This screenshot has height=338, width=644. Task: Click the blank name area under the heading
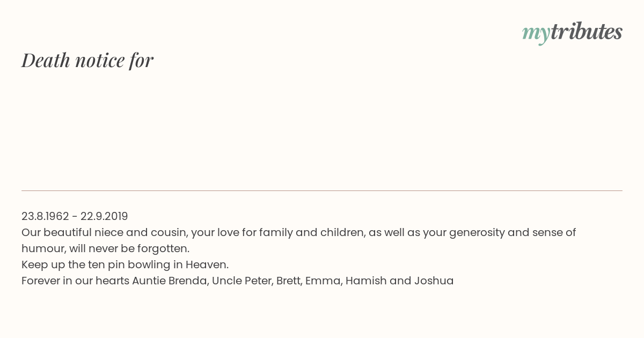pos(322,129)
